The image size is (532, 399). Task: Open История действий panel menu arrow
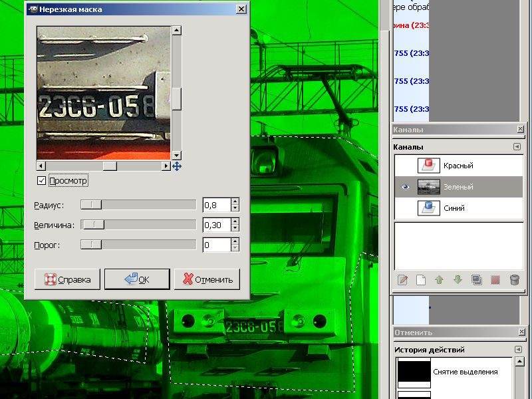(517, 350)
